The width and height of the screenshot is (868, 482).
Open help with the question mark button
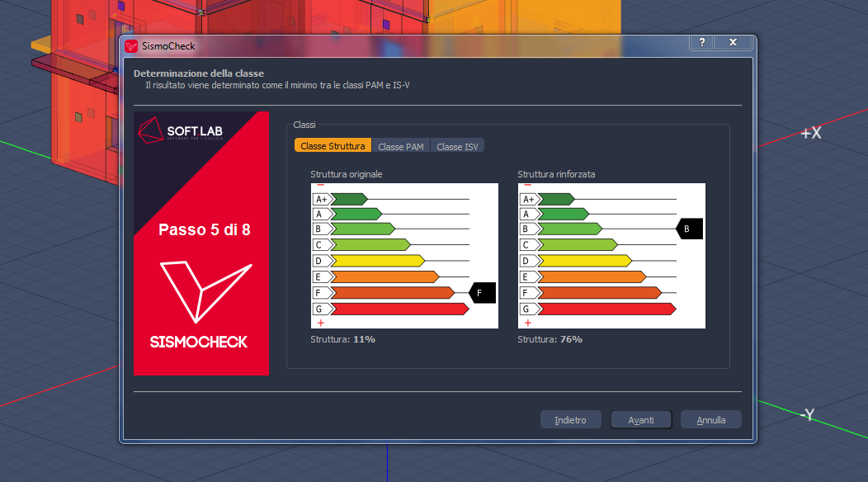702,42
